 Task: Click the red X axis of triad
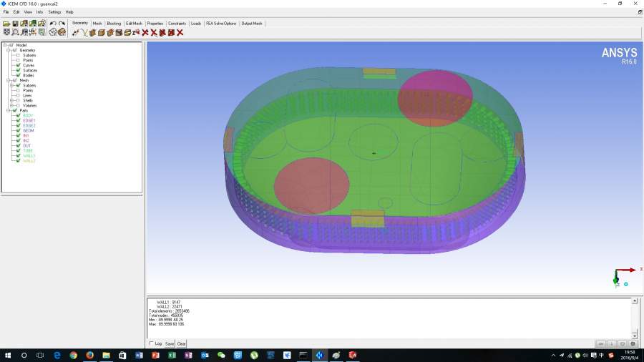coord(626,270)
